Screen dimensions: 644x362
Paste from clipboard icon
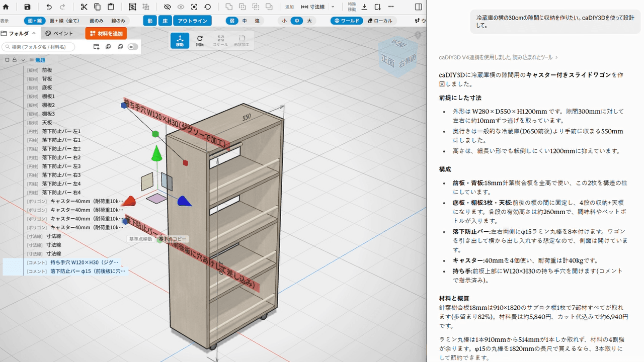111,7
